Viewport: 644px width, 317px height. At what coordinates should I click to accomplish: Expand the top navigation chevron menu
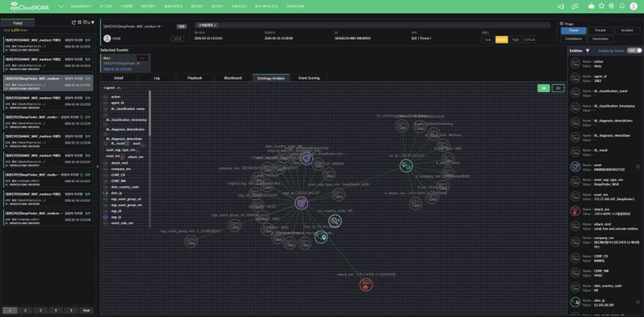click(x=61, y=6)
